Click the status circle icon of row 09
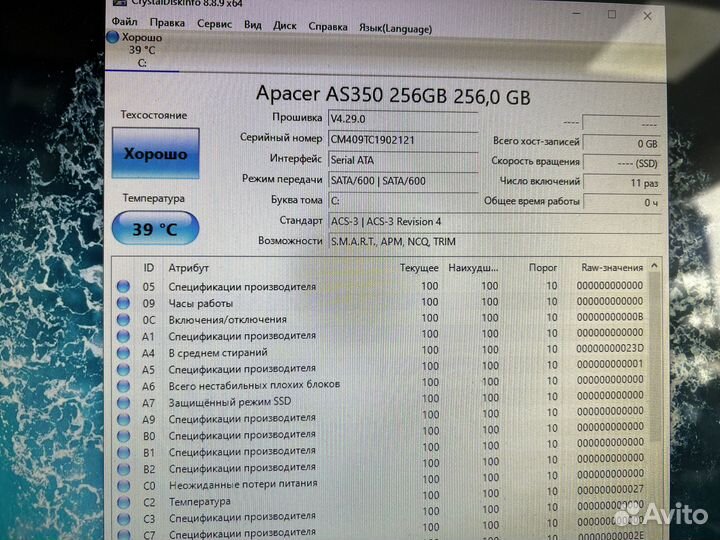 coord(123,303)
